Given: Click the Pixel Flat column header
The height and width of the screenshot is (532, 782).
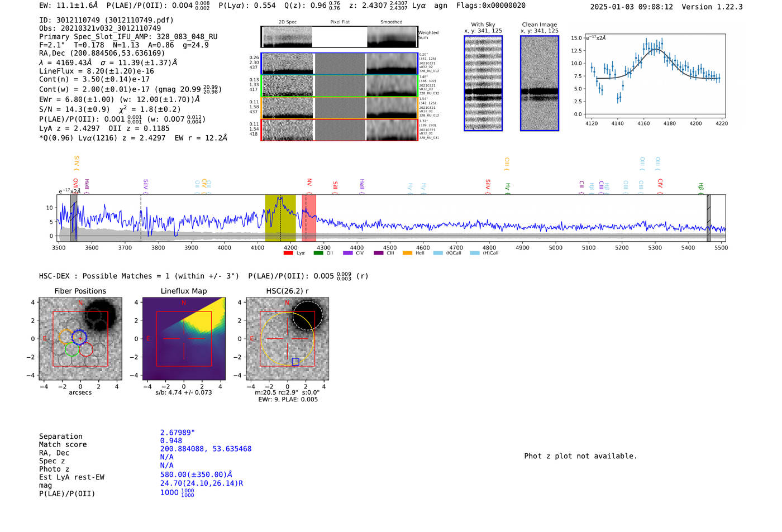Looking at the screenshot, I should [340, 22].
